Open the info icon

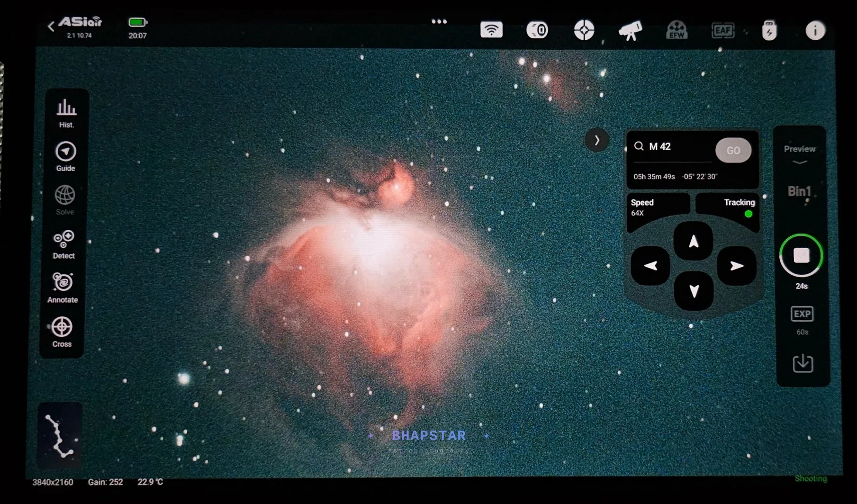(815, 31)
